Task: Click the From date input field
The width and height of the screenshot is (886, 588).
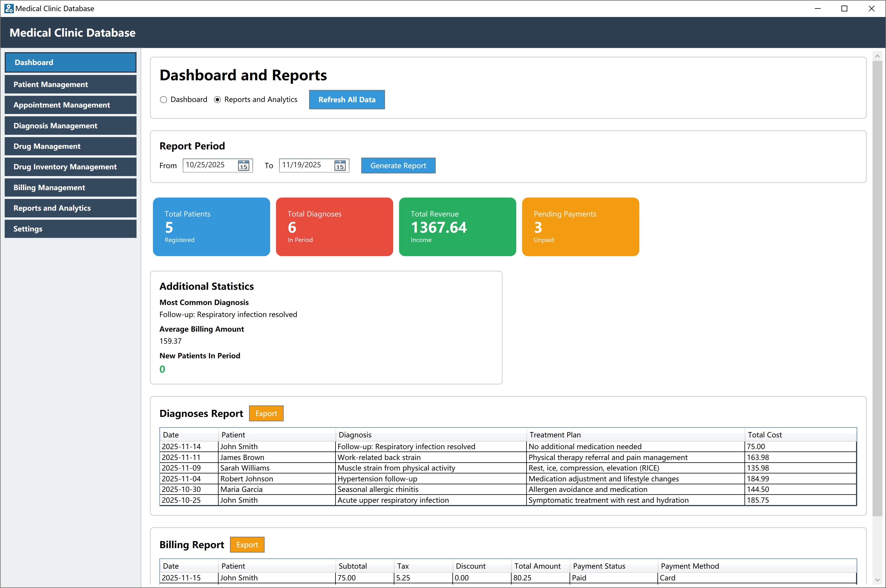Action: point(209,165)
